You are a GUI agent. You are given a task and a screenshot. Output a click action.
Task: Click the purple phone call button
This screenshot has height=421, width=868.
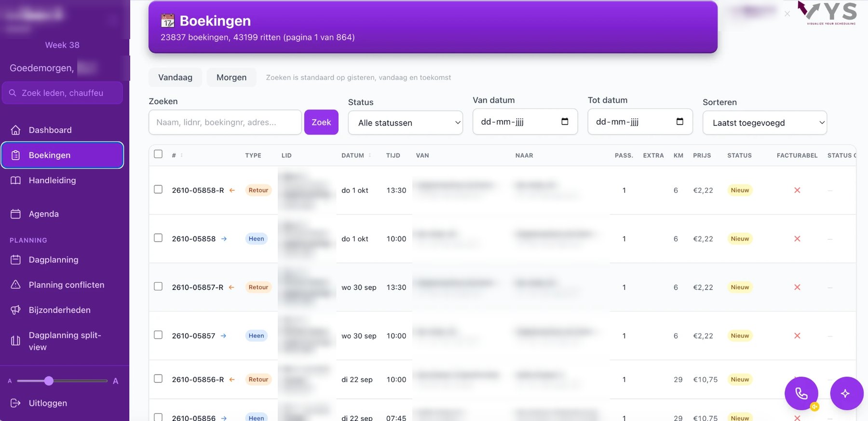coord(801,394)
